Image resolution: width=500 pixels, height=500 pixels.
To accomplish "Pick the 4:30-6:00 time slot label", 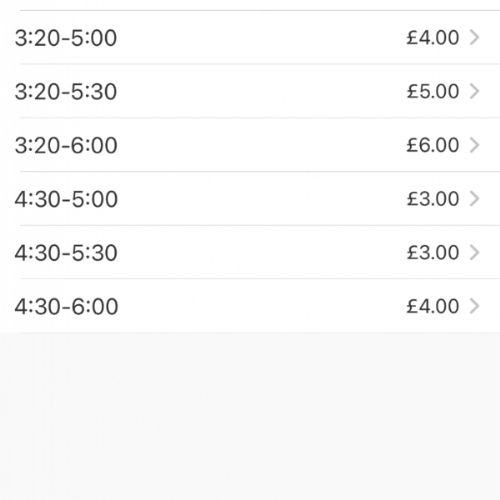I will tap(66, 306).
